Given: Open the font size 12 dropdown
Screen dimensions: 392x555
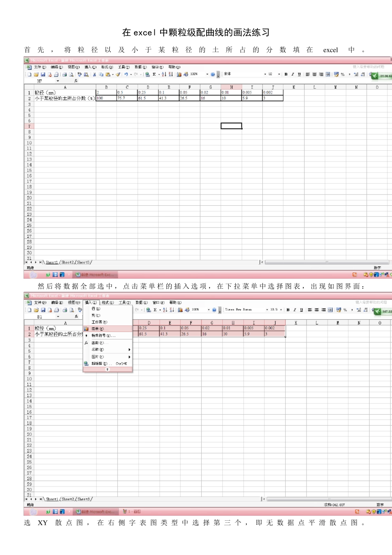Looking at the screenshot, I should point(279,74).
